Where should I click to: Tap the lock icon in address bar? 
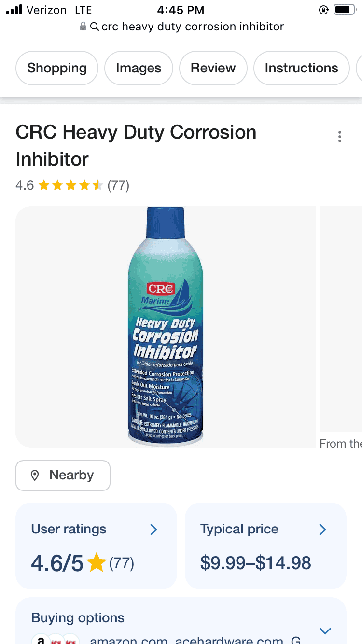pyautogui.click(x=84, y=27)
